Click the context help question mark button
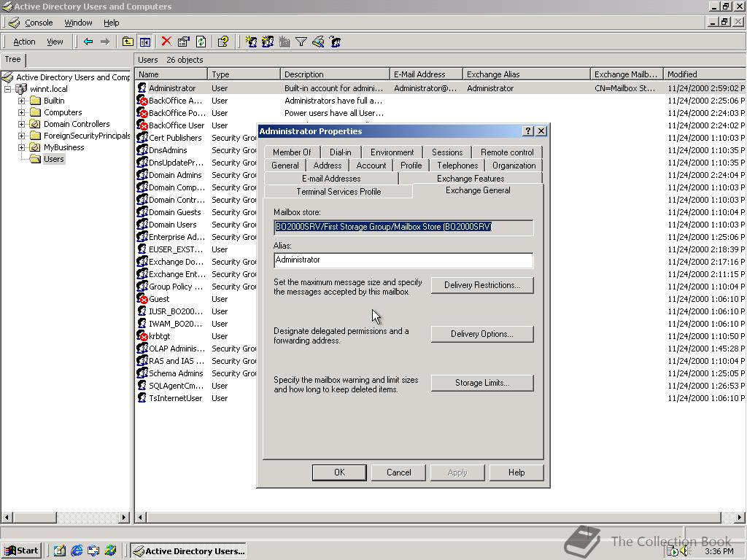Viewport: 747px width, 560px height. (x=528, y=131)
